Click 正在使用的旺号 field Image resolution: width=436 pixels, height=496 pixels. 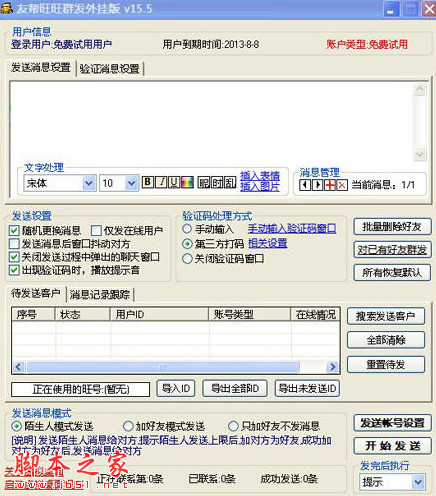tap(80, 389)
